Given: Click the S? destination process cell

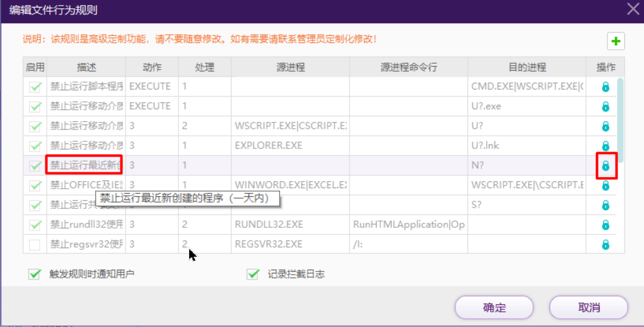Looking at the screenshot, I should 527,205.
